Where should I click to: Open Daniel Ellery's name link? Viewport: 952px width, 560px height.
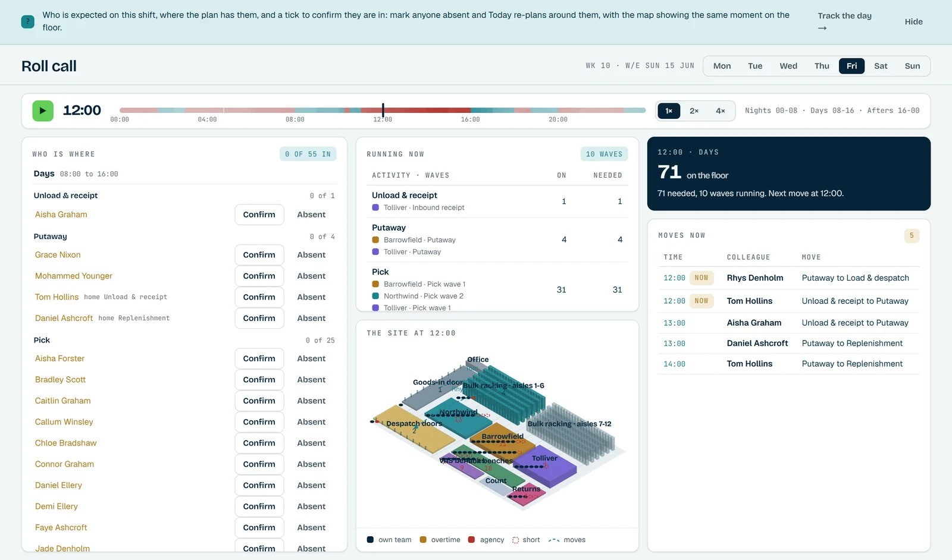pyautogui.click(x=58, y=485)
